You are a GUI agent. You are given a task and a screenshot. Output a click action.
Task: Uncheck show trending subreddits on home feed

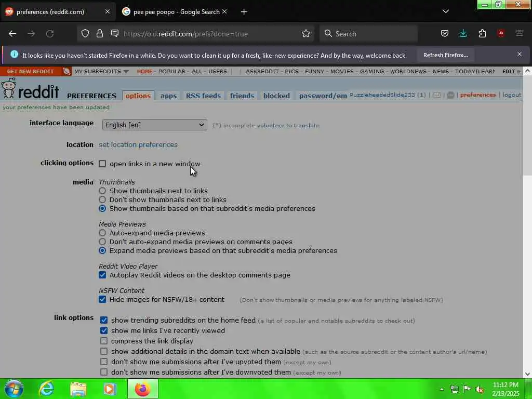(104, 320)
